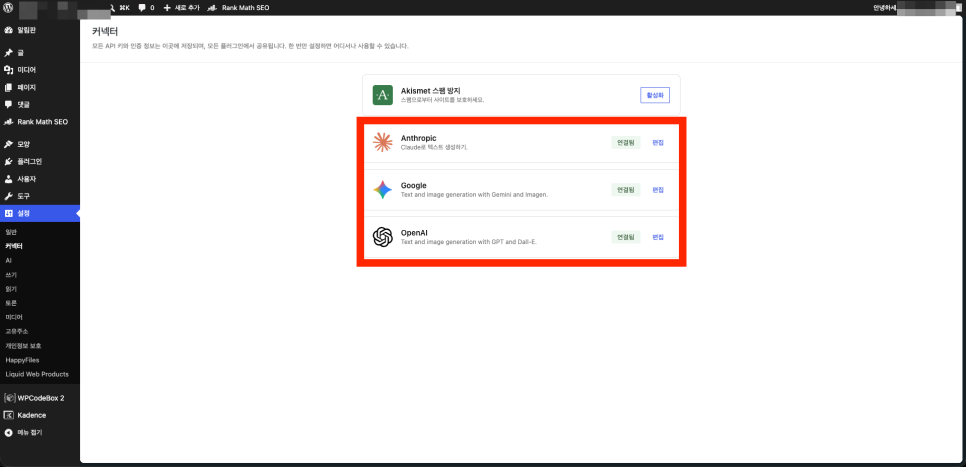
Task: Open the 읽기 settings submenu
Action: click(x=11, y=289)
